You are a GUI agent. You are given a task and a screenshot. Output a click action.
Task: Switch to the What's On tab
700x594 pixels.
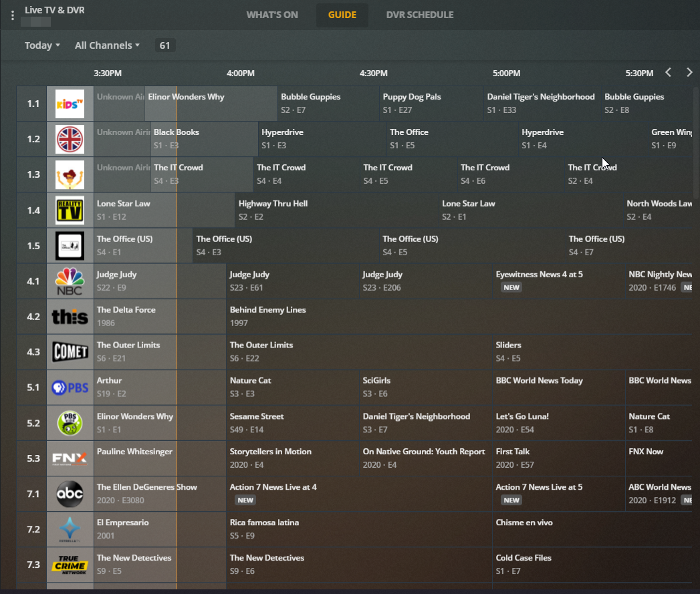tap(272, 15)
